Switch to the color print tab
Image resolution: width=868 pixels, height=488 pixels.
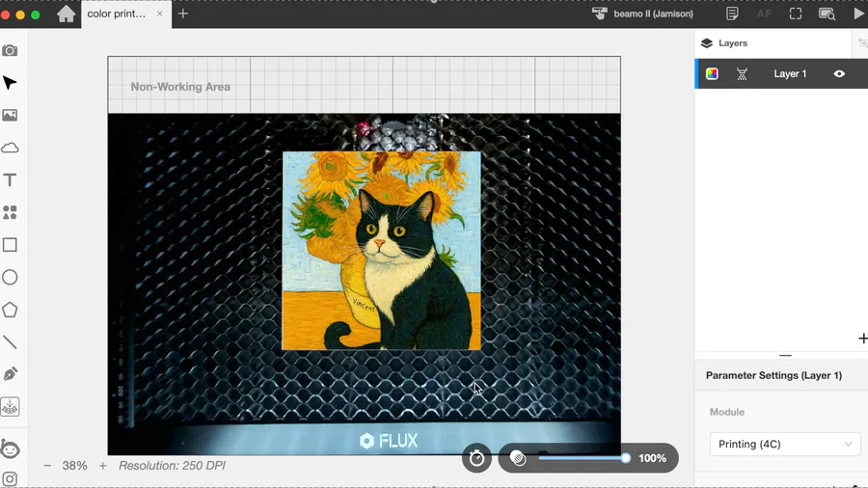click(x=117, y=14)
